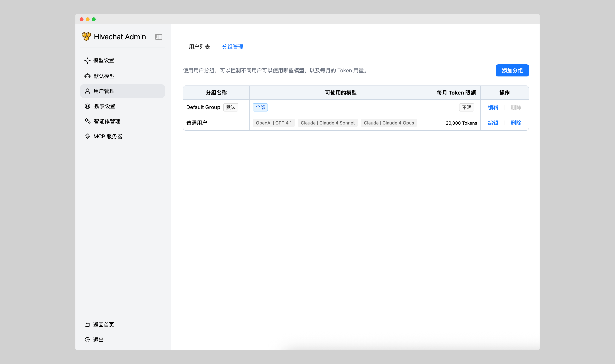Click the 默认 tag next to Default Group

point(231,108)
